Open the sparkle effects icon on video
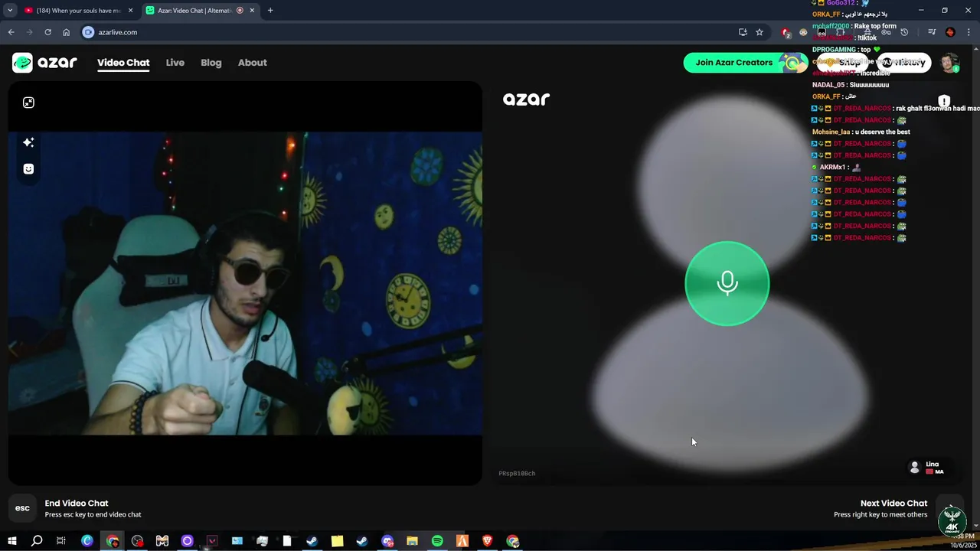 pos(28,142)
